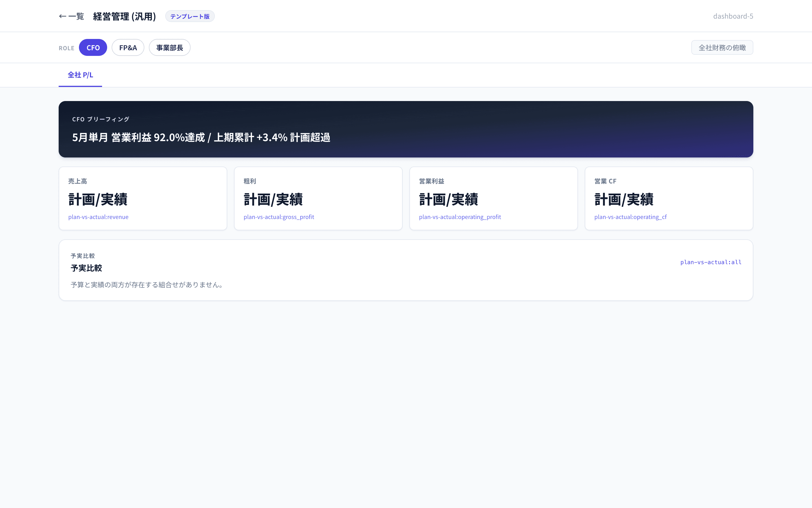812x508 pixels.
Task: Click the plan-vs-actual:operating_cf label
Action: click(x=630, y=217)
